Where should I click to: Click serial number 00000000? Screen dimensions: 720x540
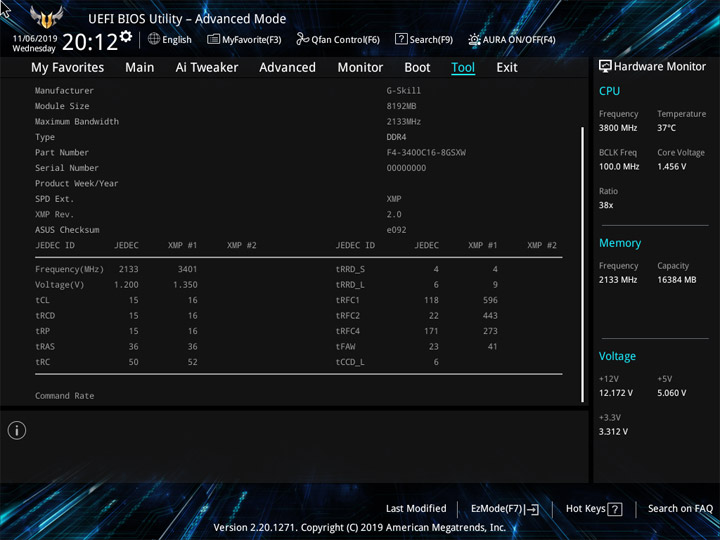[x=406, y=168]
